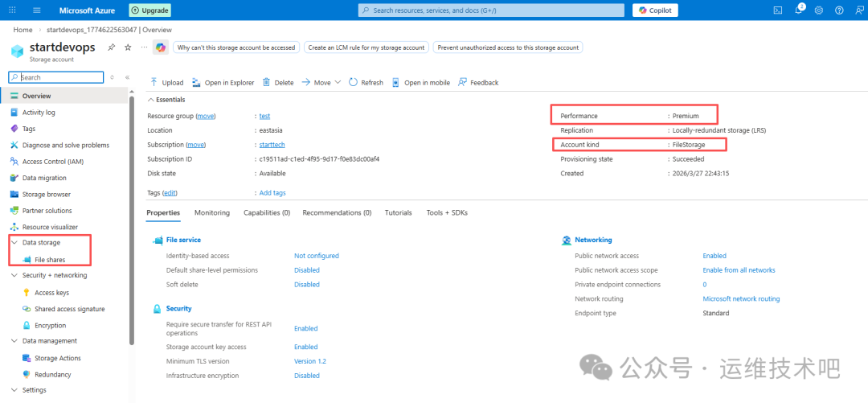This screenshot has width=868, height=403.
Task: Open the Tools + SDKs tab
Action: pos(446,213)
